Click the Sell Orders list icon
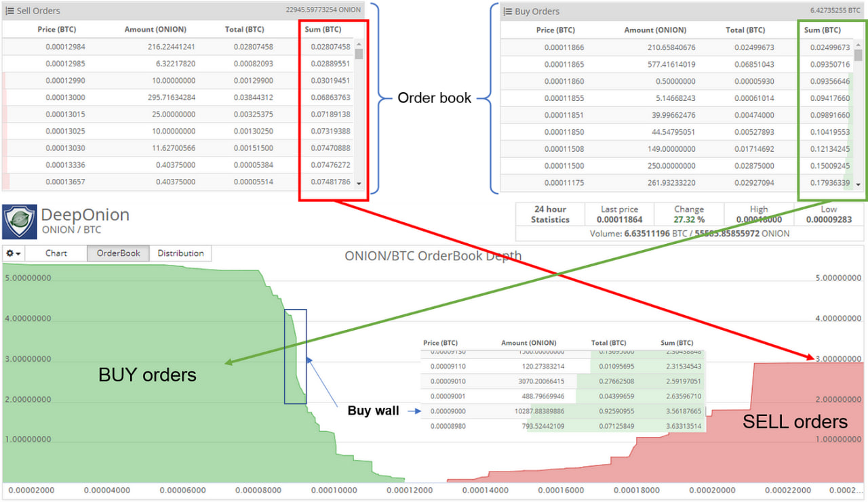The image size is (868, 502). point(9,10)
